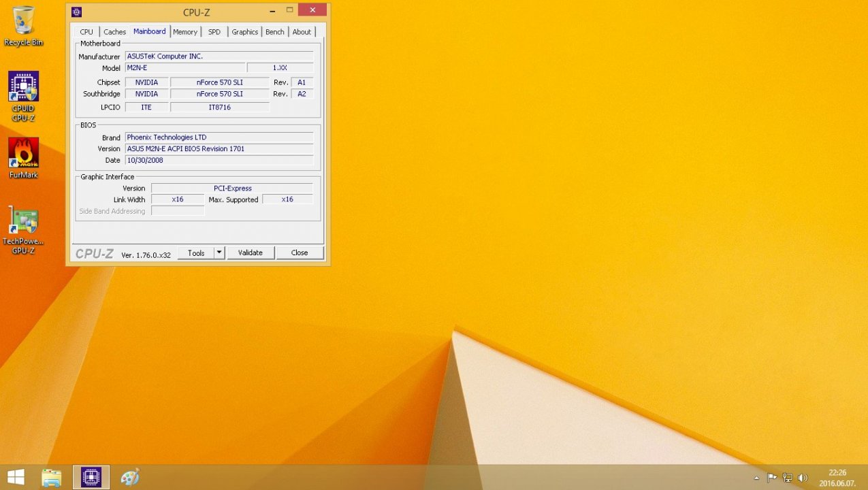Click the PCI-Express version field
Image resolution: width=868 pixels, height=490 pixels.
[x=232, y=189]
